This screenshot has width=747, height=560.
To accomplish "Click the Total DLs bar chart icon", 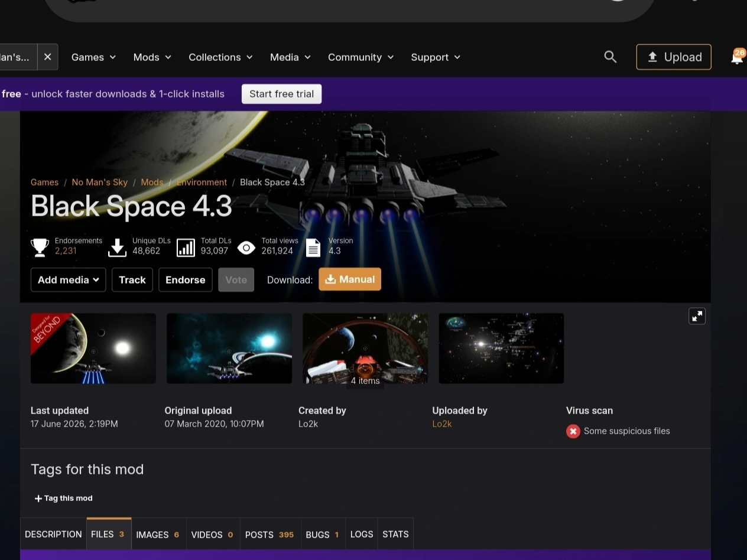I will click(x=186, y=248).
